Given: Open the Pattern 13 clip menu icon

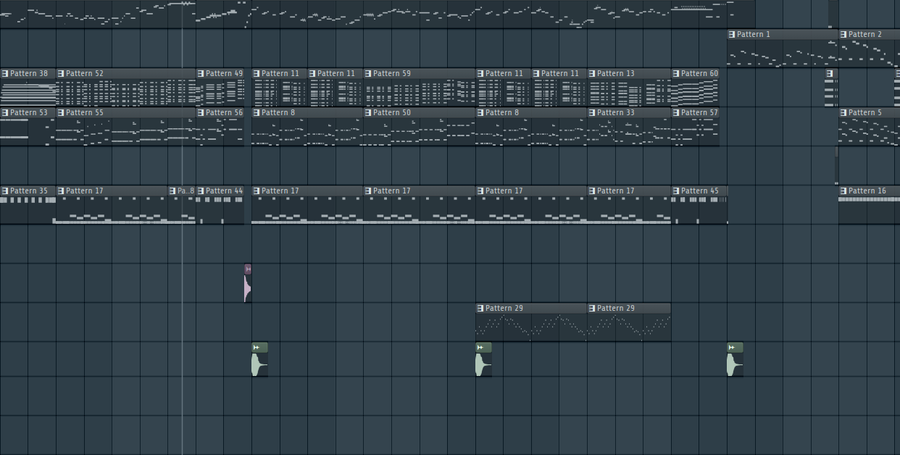Looking at the screenshot, I should click(x=592, y=73).
